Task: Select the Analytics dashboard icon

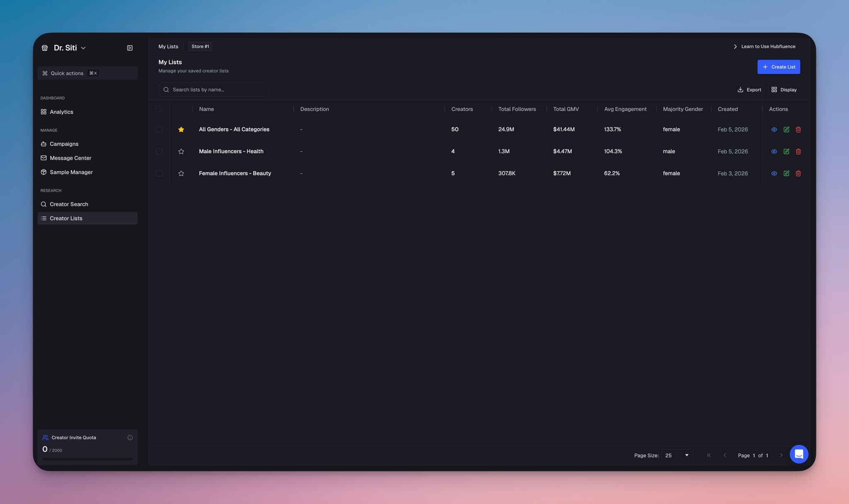Action: pos(44,111)
